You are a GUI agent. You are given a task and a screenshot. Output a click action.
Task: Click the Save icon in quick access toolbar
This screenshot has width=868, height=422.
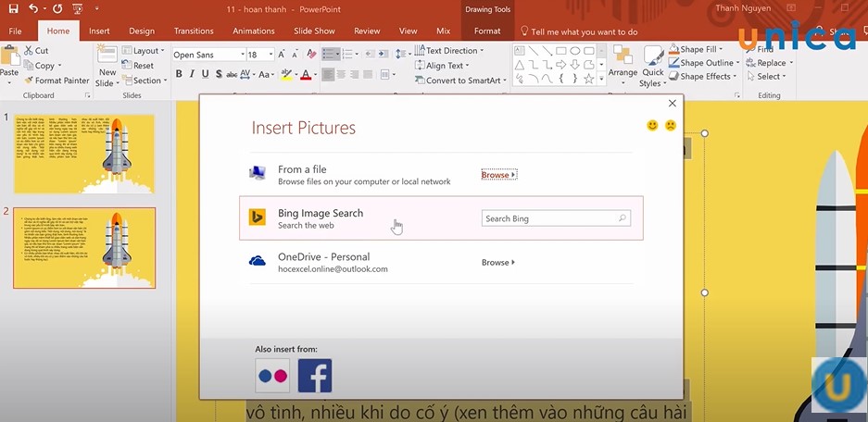(13, 8)
